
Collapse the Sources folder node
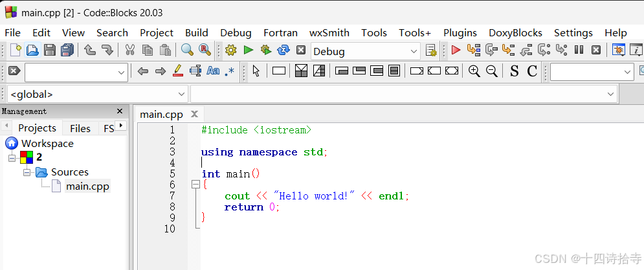(x=27, y=172)
